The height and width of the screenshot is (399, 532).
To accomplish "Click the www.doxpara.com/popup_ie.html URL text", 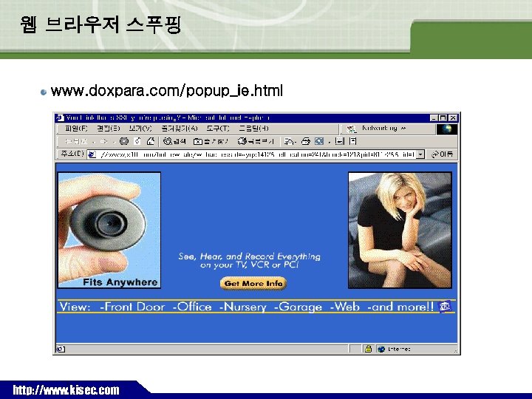I will [166, 91].
